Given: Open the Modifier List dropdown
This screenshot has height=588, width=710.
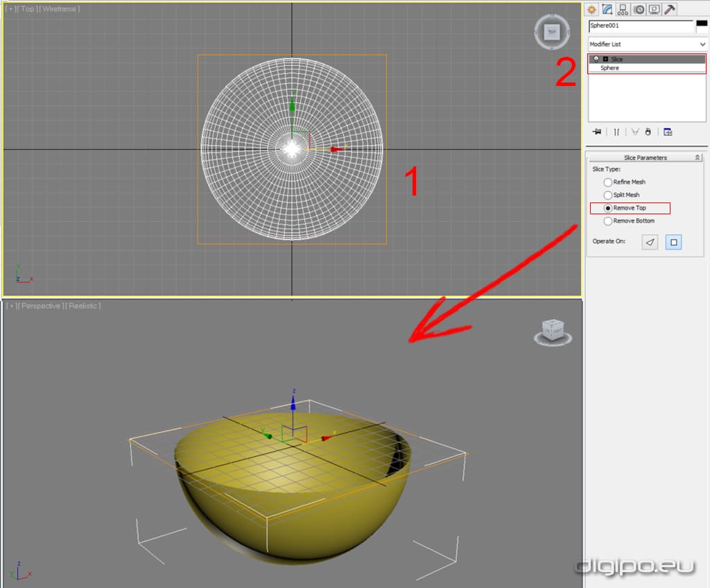Looking at the screenshot, I should pyautogui.click(x=648, y=44).
